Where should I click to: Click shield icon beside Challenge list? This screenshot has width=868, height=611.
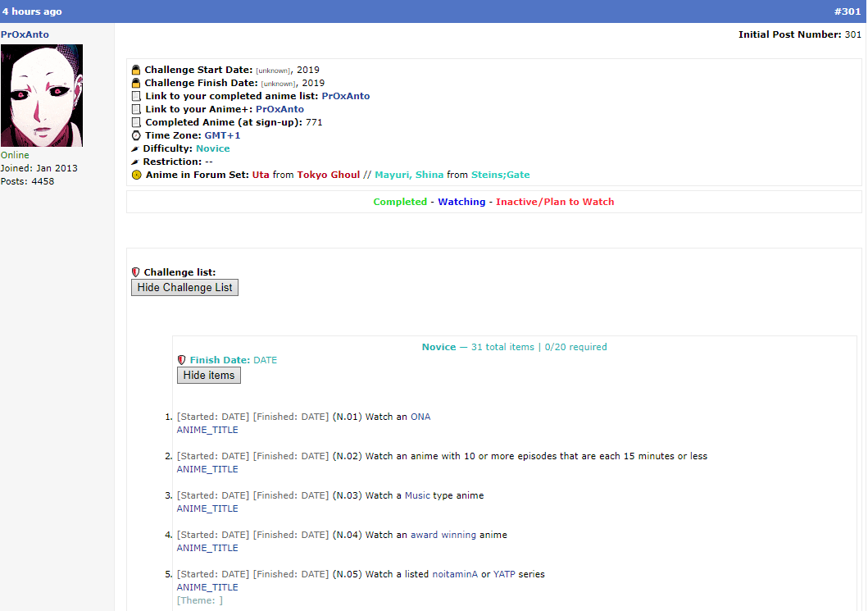[x=135, y=272]
